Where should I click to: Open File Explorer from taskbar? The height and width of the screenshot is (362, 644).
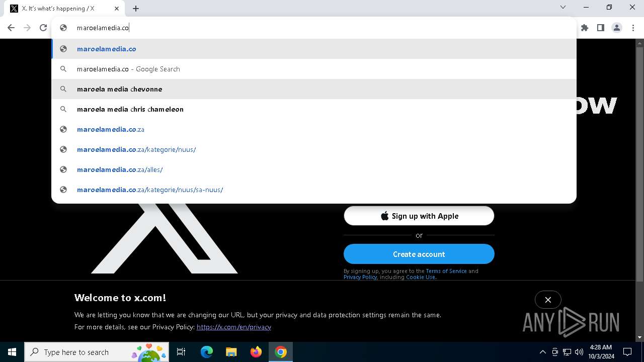tap(231, 352)
